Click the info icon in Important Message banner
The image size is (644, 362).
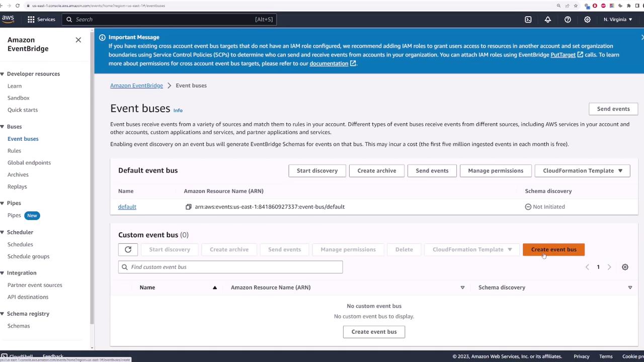pos(102,37)
